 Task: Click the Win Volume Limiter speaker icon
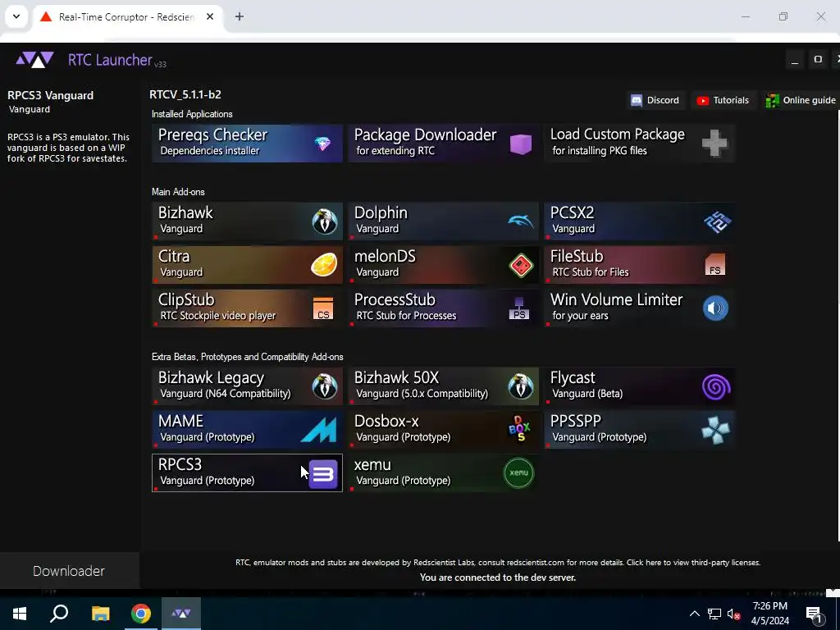[715, 308]
